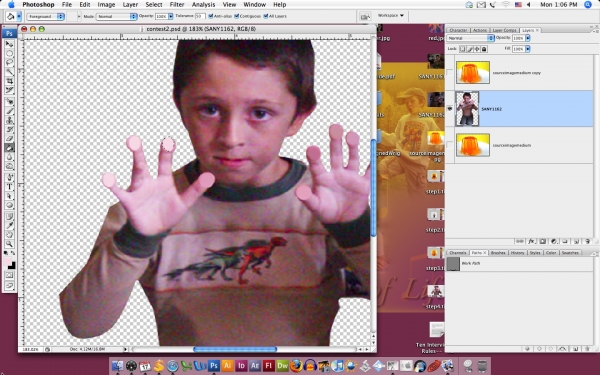The image size is (600, 375).
Task: Toggle lock all for layer
Action: [484, 49]
